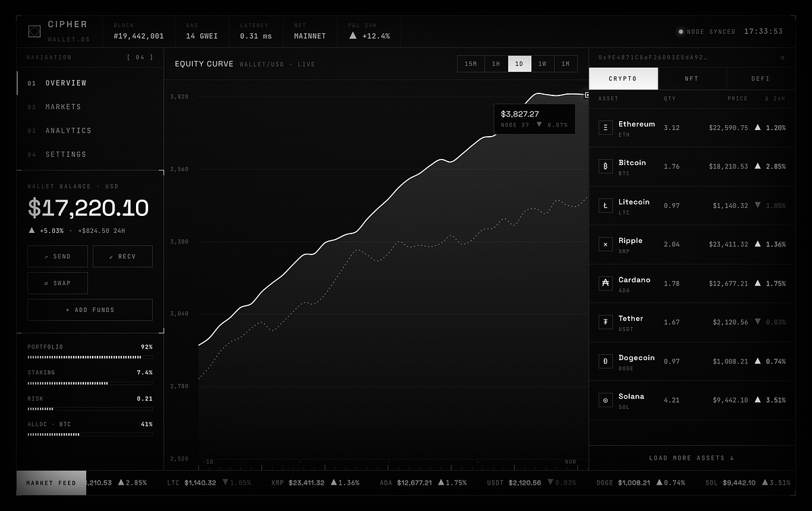Click the Equity Curve title
Viewport: 812px width, 511px height.
[x=204, y=64]
